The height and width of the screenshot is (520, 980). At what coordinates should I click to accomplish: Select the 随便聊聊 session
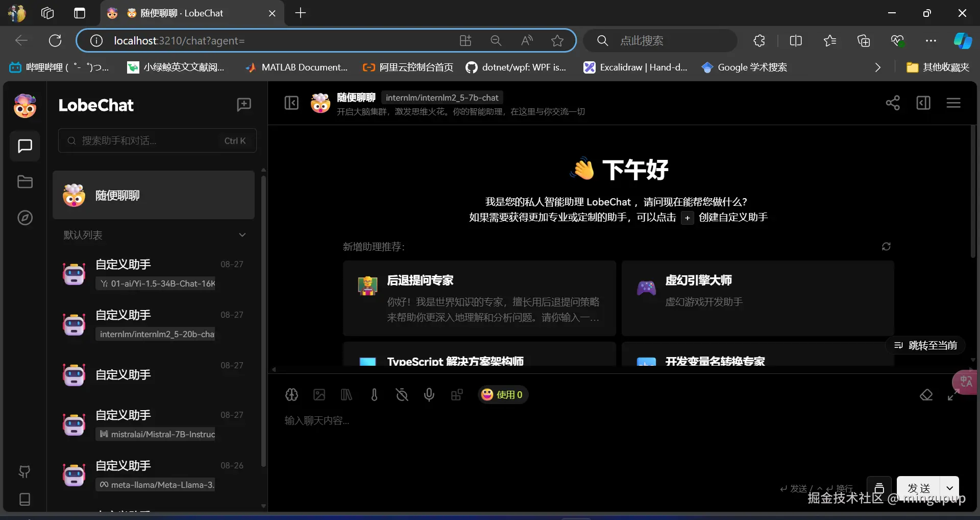[154, 195]
